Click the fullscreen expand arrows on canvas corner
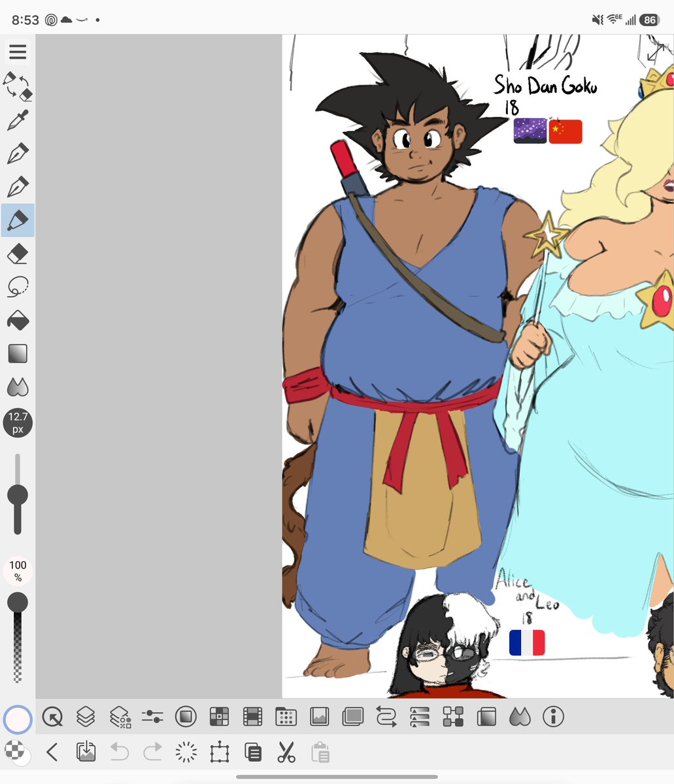 [656, 52]
